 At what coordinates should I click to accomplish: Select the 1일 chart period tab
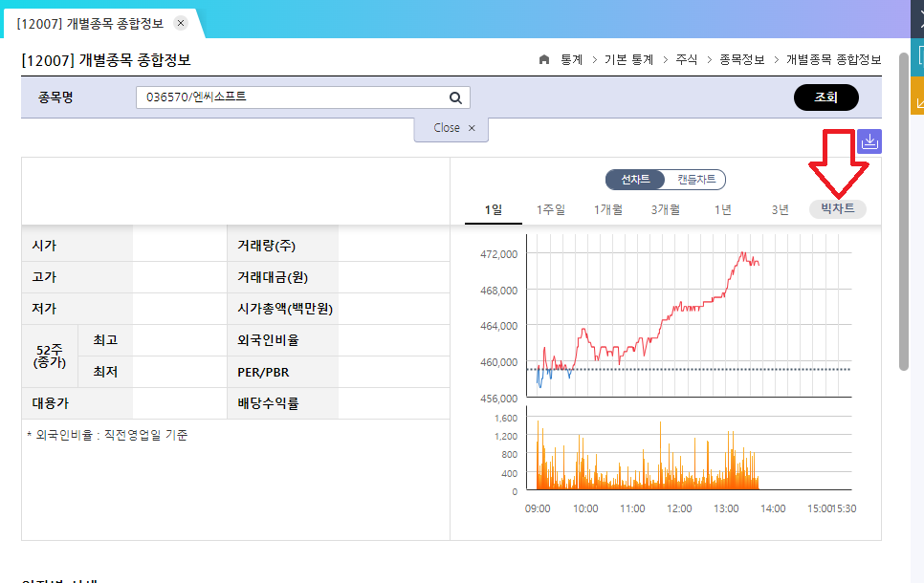pos(494,209)
